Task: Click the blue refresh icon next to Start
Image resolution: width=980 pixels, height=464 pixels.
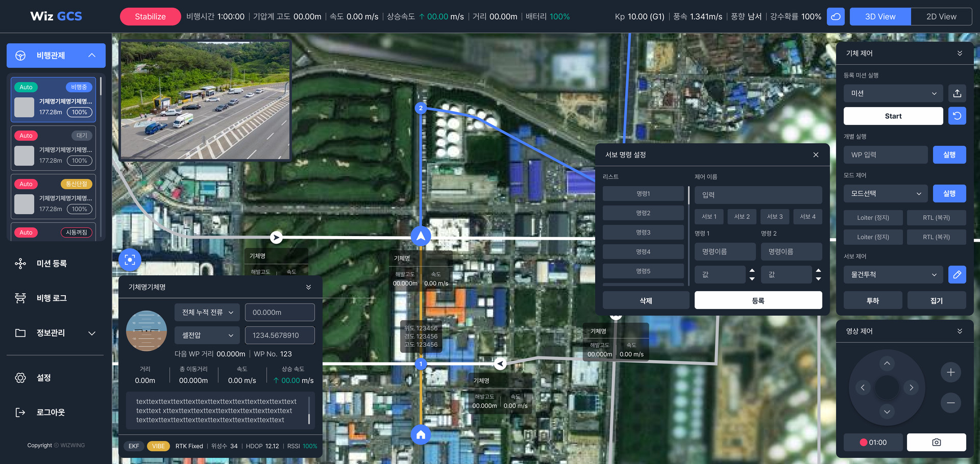Action: [x=957, y=116]
